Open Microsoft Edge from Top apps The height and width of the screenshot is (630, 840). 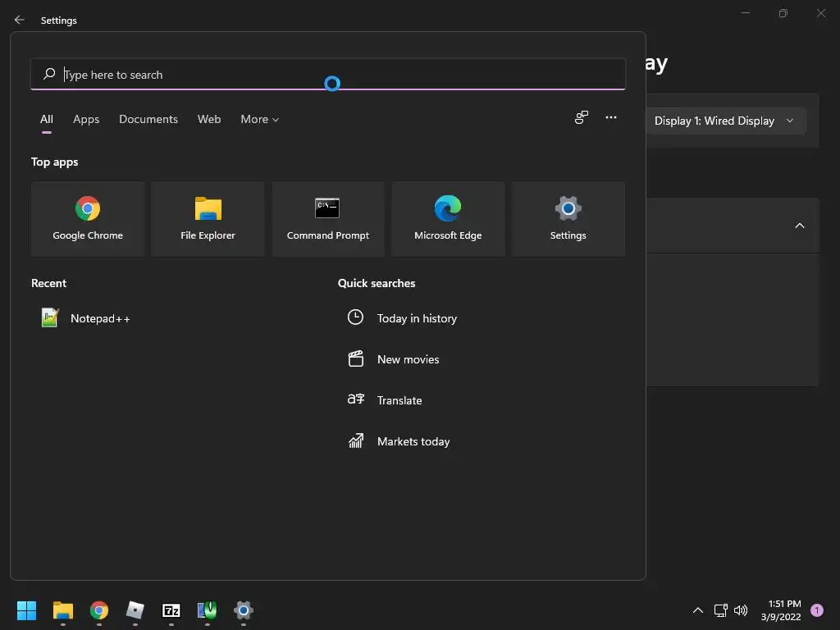coord(448,219)
